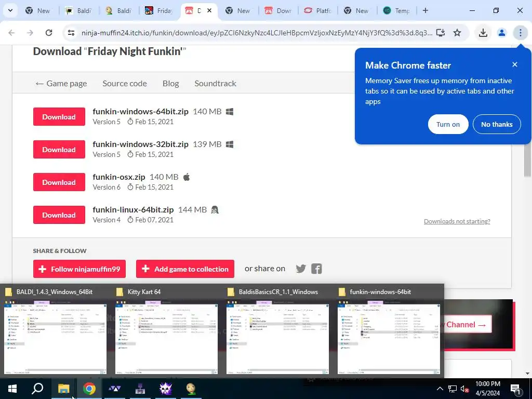
Task: Click the address bar URL field
Action: pyautogui.click(x=257, y=33)
